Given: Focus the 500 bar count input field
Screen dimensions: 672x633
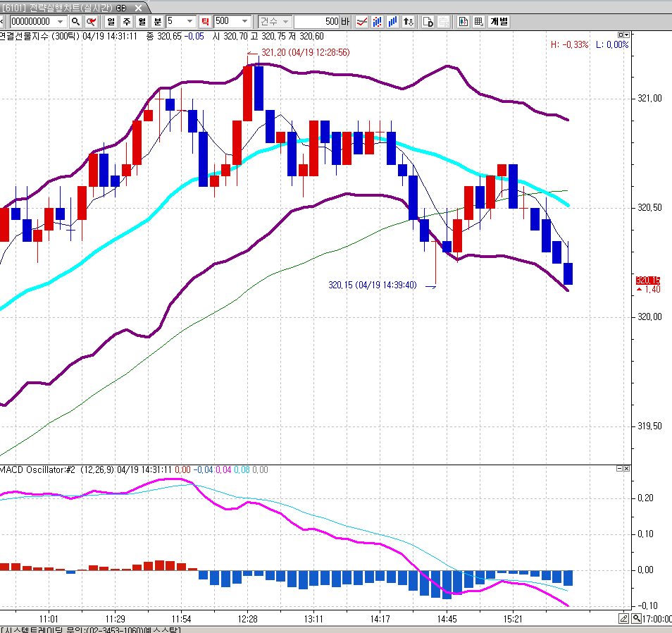Looking at the screenshot, I should click(x=317, y=21).
